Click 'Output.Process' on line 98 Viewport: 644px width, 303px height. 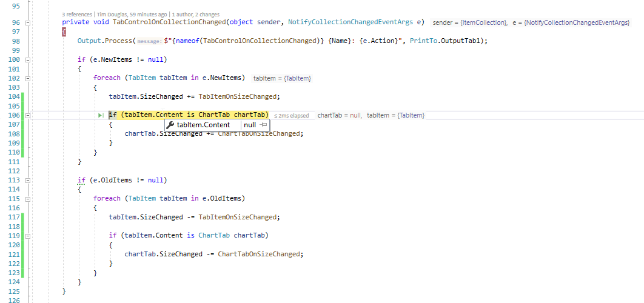tap(105, 41)
